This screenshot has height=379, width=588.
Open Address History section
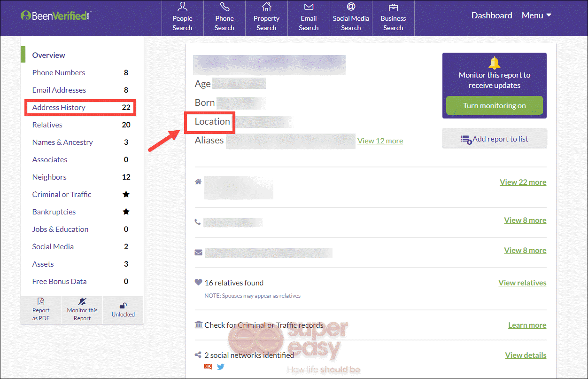[59, 107]
